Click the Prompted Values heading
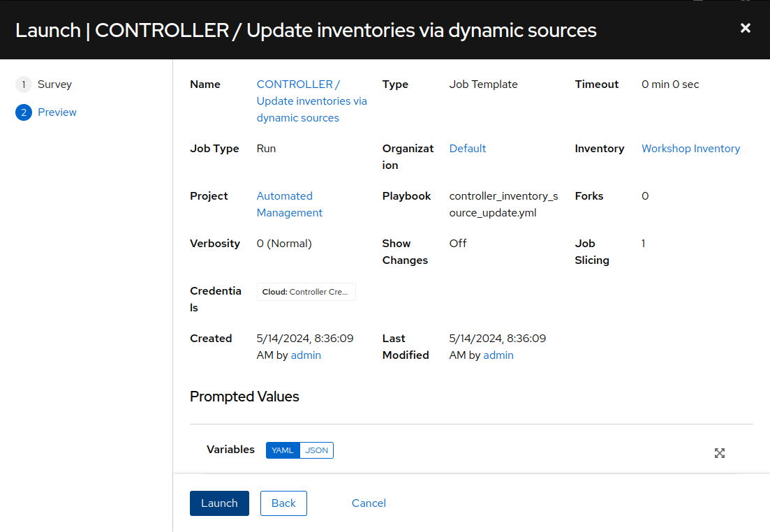Viewport: 770px width, 532px height. click(x=244, y=397)
